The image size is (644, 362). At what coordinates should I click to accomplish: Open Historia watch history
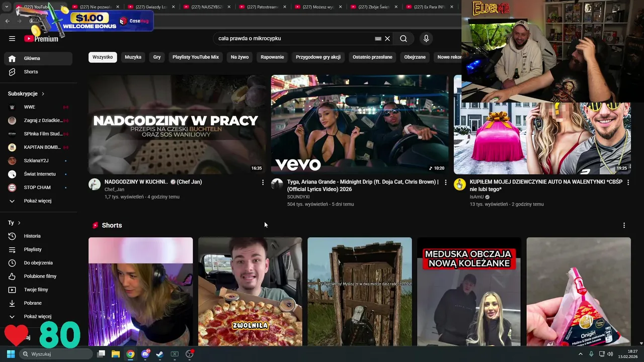[x=38, y=236]
